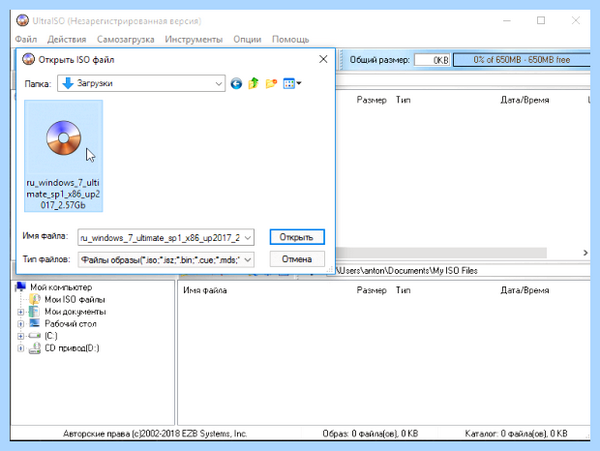Select Мой компьютер tree item text
The width and height of the screenshot is (600, 451).
(x=61, y=287)
